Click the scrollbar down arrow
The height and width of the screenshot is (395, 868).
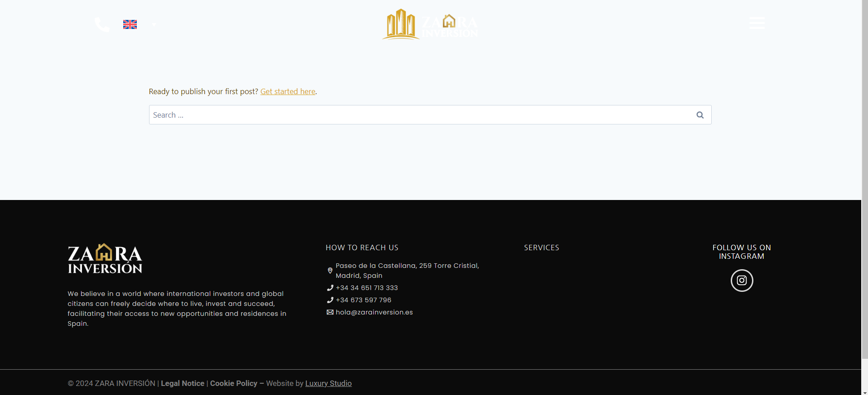864,392
